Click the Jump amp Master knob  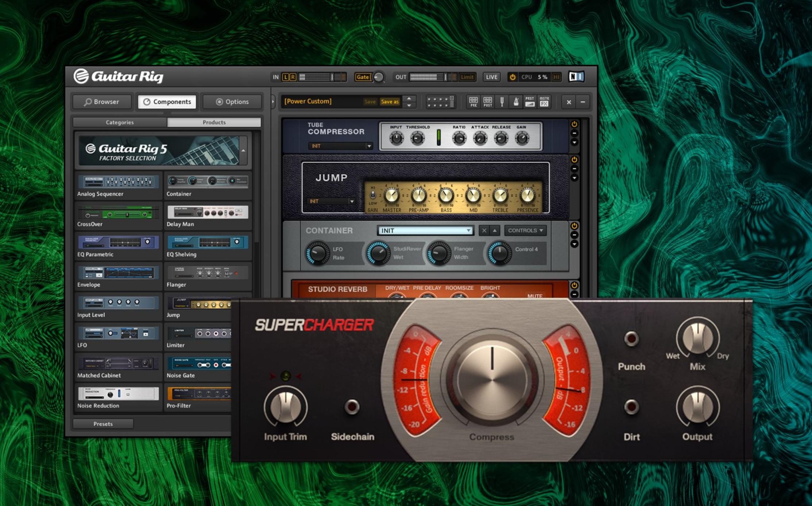pos(391,196)
